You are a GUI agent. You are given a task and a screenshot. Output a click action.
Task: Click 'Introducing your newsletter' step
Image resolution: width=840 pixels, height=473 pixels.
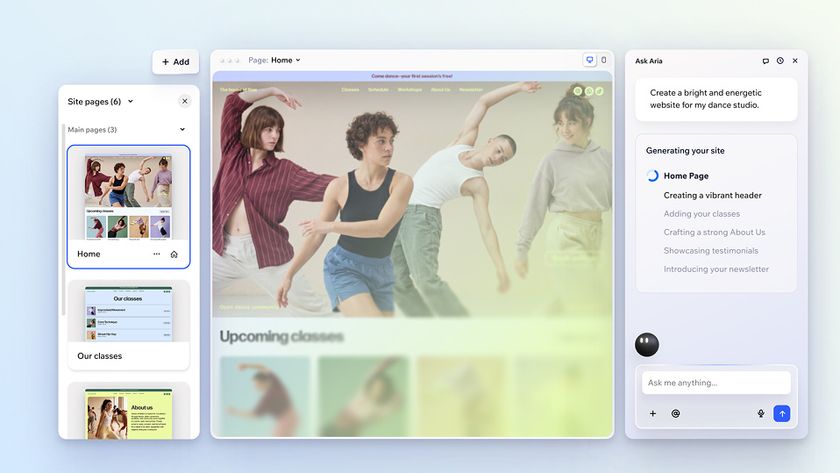click(716, 269)
